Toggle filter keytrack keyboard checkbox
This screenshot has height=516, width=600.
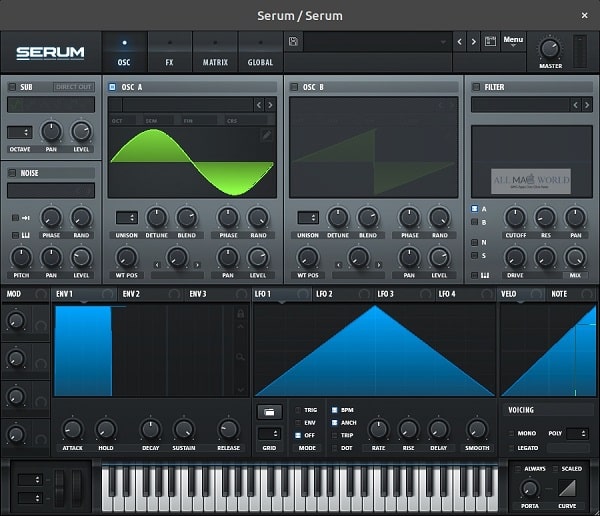coord(474,275)
